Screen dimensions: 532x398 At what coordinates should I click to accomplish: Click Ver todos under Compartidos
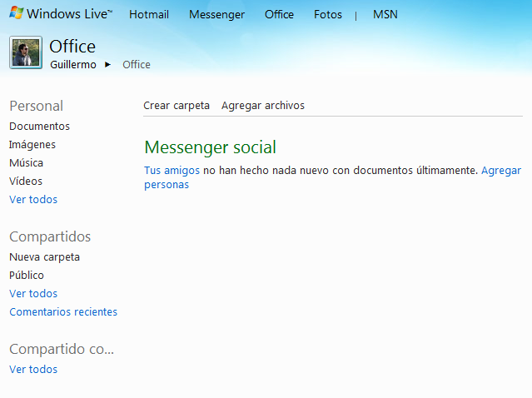(x=33, y=293)
